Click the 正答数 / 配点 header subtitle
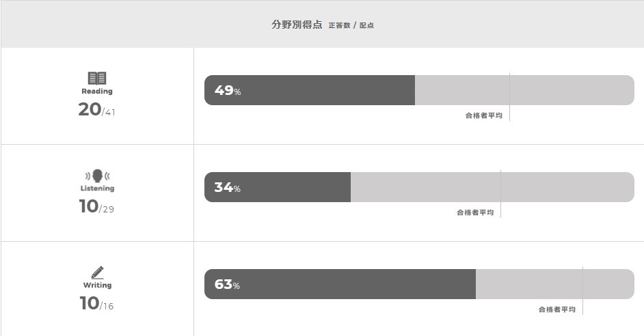The height and width of the screenshot is (336, 644). (x=351, y=25)
